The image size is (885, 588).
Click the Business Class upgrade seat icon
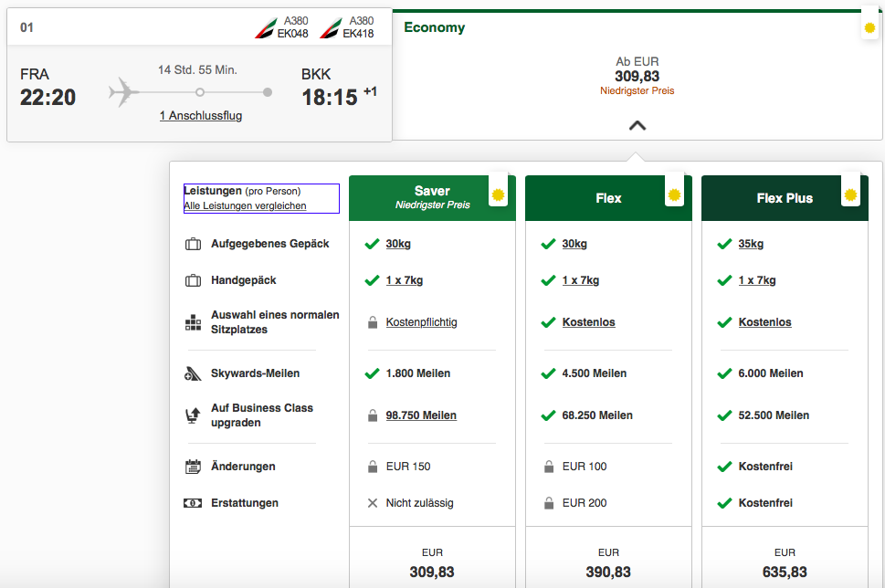193,415
